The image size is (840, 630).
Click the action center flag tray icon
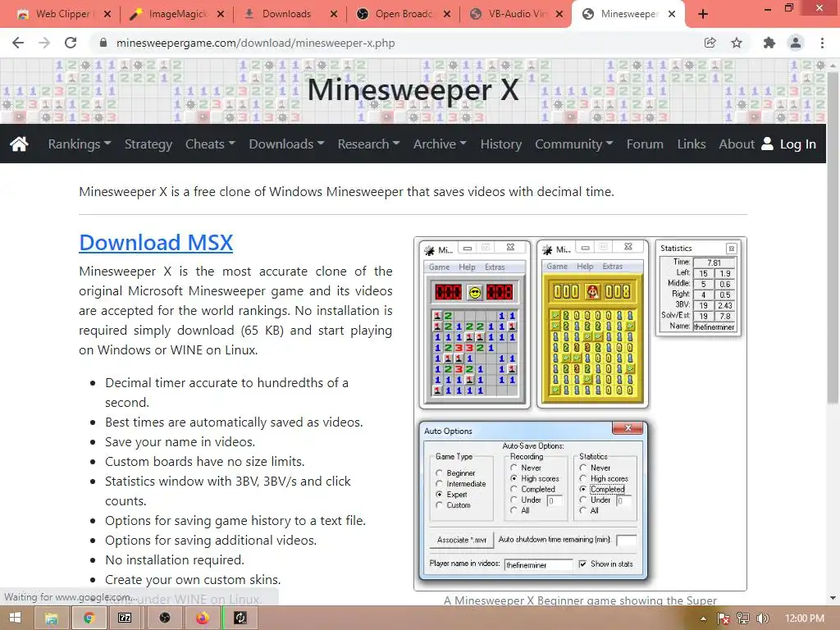coord(724,619)
